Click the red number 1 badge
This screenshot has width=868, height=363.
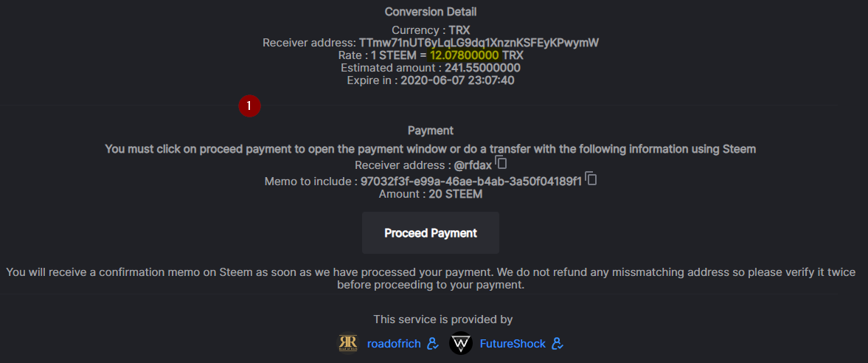(249, 106)
